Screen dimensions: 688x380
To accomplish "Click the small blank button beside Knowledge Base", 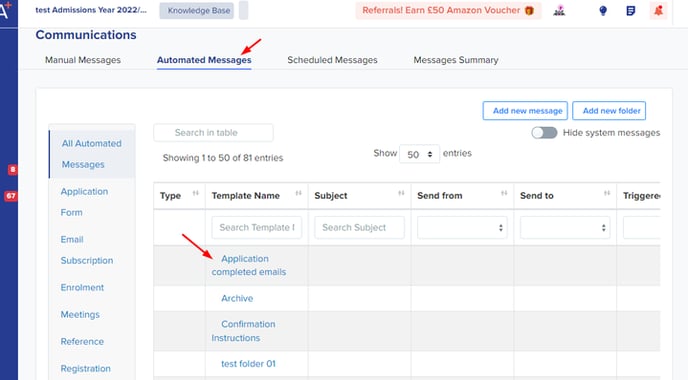I will 244,11.
